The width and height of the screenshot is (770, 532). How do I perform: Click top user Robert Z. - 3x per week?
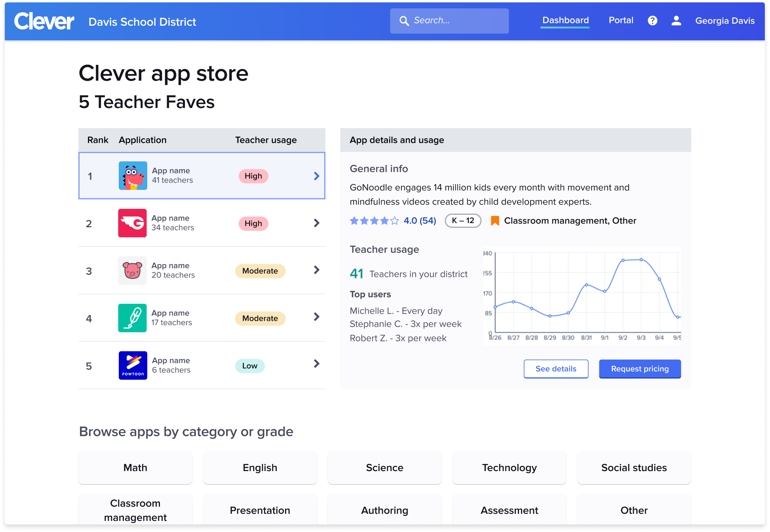[x=398, y=338]
